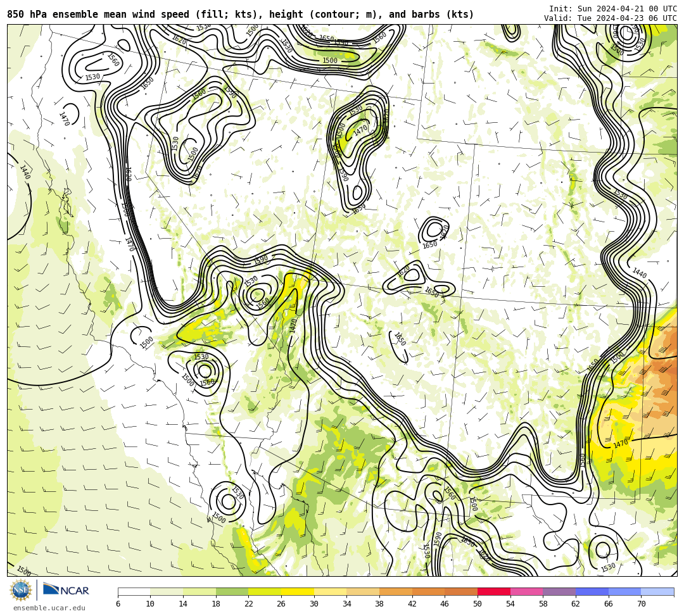The width and height of the screenshot is (684, 616).
Task: Click the colorbar tick label 34
Action: click(x=346, y=604)
